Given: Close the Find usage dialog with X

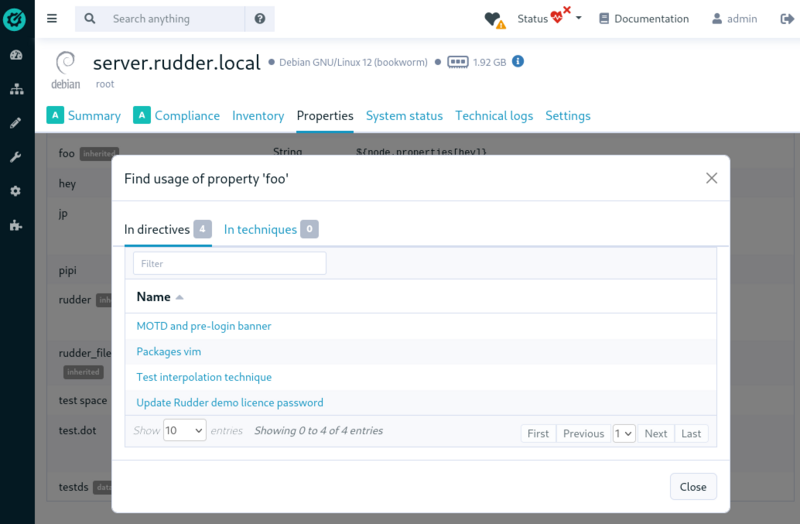Looking at the screenshot, I should pyautogui.click(x=711, y=178).
